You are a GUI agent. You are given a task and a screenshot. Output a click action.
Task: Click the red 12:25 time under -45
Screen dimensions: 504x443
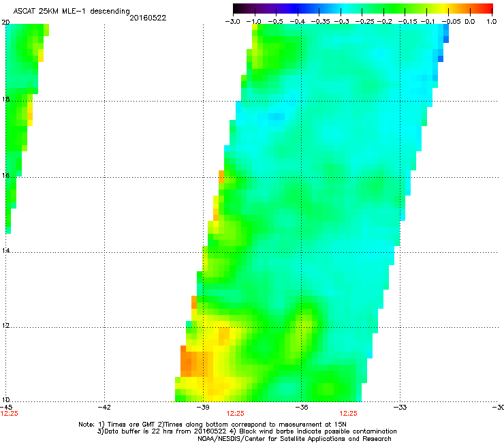pos(10,414)
